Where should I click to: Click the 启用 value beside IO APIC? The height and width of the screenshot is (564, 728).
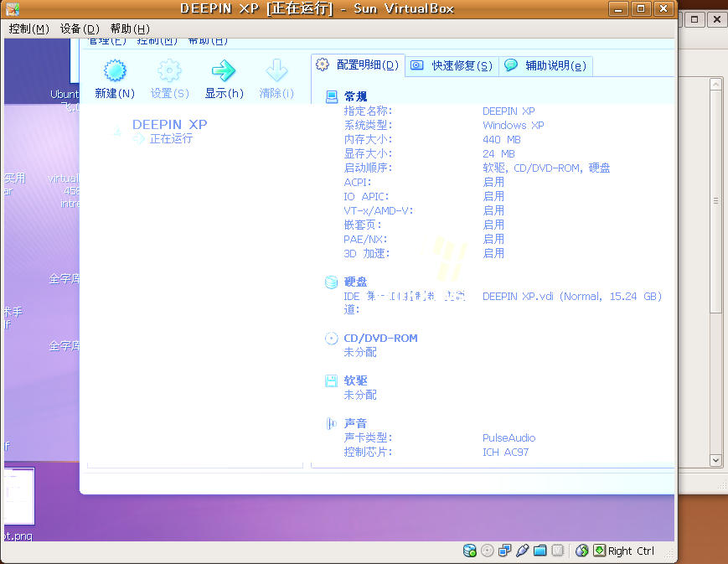(x=493, y=196)
